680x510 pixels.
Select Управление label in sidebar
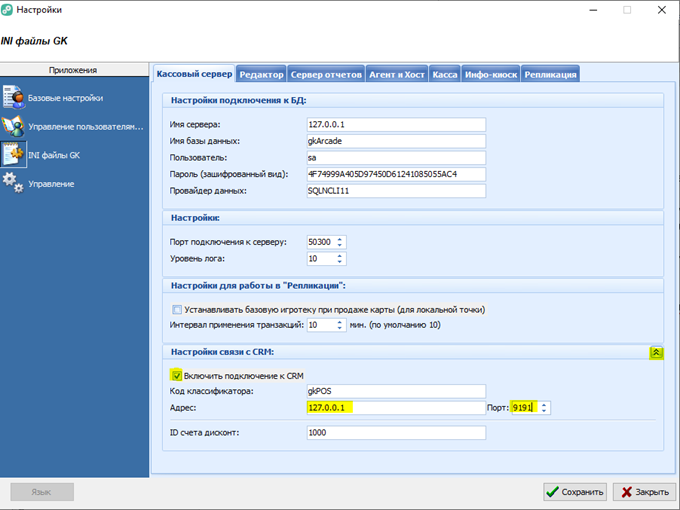[x=51, y=184]
